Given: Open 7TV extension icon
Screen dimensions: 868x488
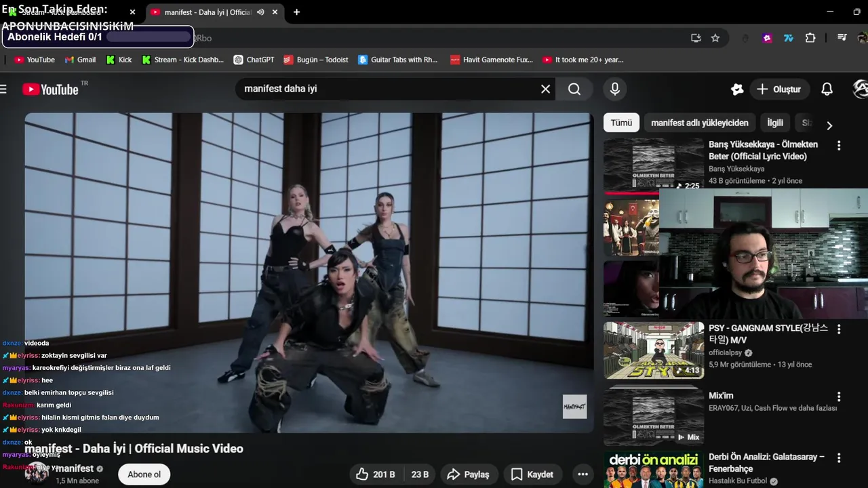Looking at the screenshot, I should [789, 38].
